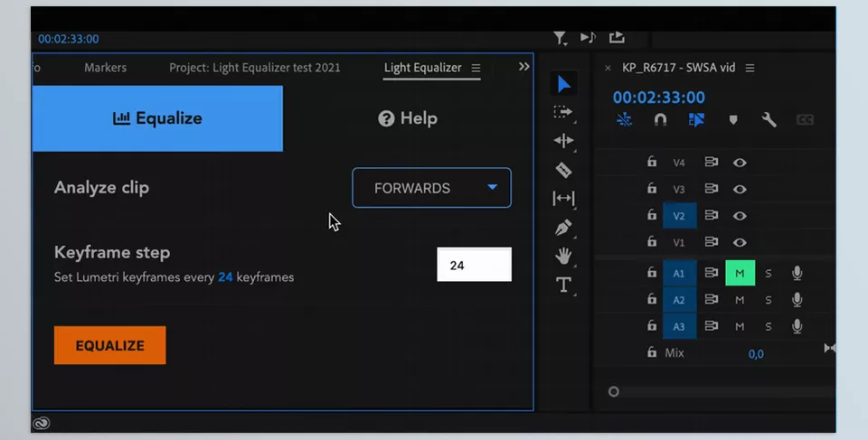Hide track V2 with eye icon
The height and width of the screenshot is (440, 868).
point(740,215)
